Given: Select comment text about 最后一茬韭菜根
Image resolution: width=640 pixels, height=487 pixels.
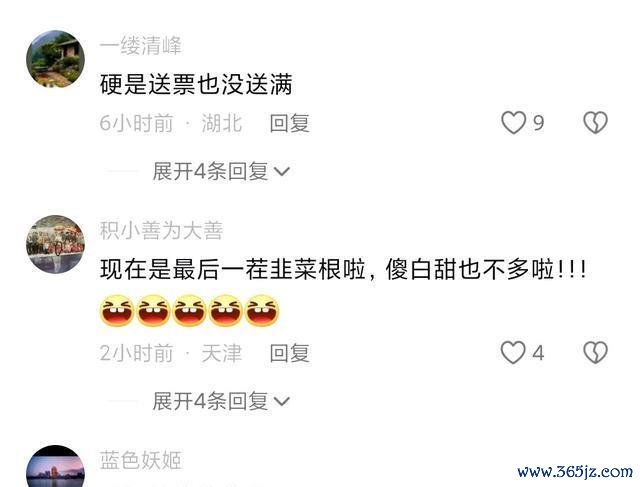Looking at the screenshot, I should point(344,269).
